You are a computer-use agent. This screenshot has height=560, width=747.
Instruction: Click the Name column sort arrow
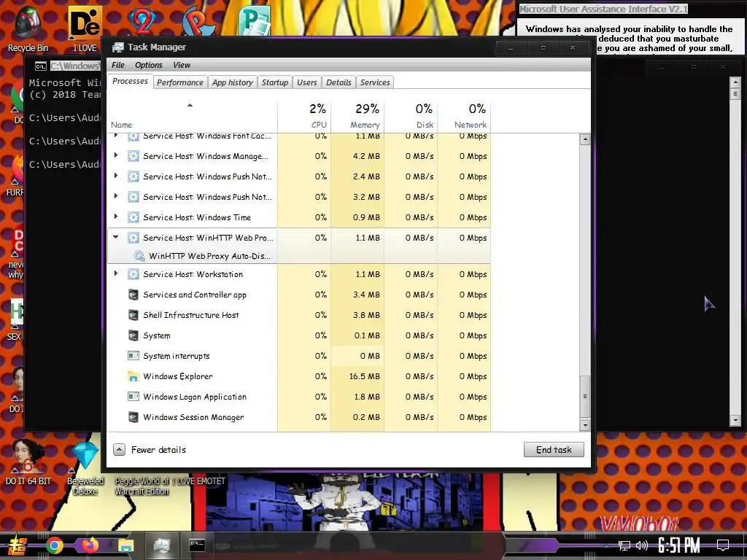click(x=190, y=105)
